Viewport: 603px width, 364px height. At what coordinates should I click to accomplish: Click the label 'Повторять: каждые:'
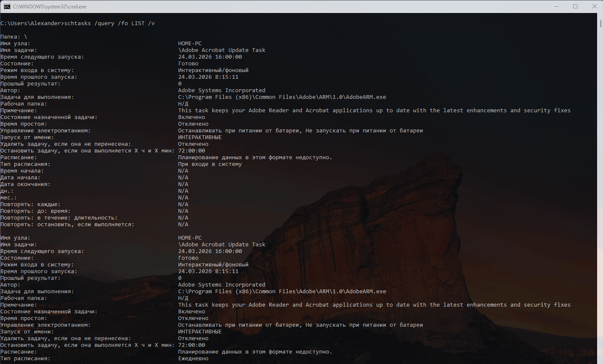click(31, 204)
